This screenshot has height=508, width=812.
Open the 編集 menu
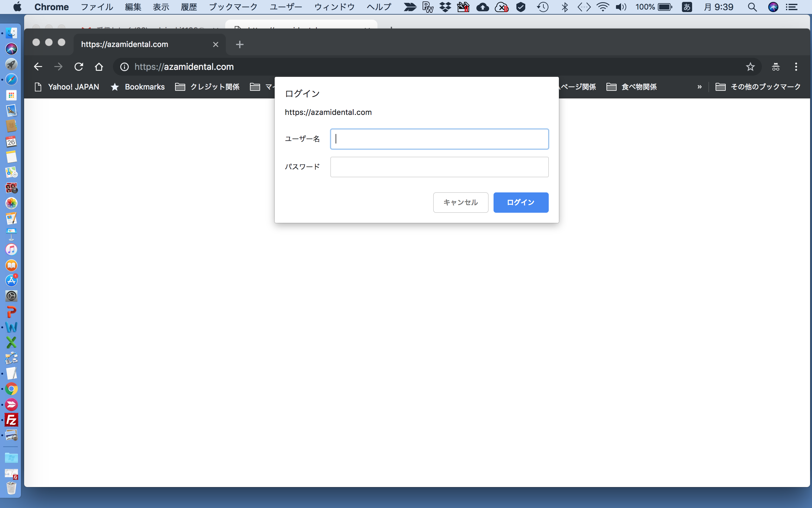tap(133, 7)
